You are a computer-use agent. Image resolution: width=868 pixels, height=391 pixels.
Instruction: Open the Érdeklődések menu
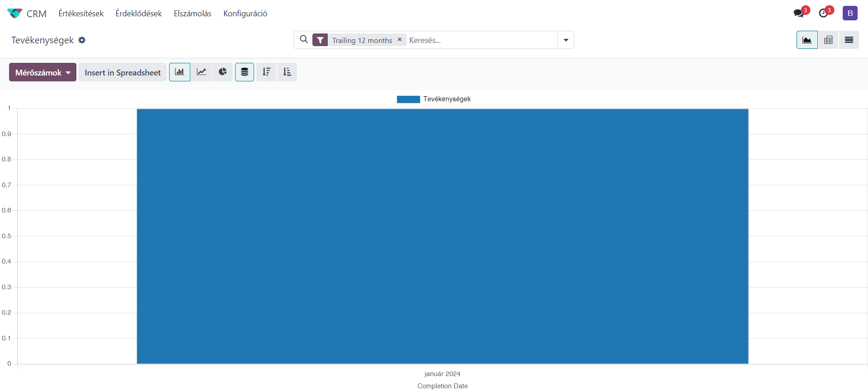[x=139, y=14]
